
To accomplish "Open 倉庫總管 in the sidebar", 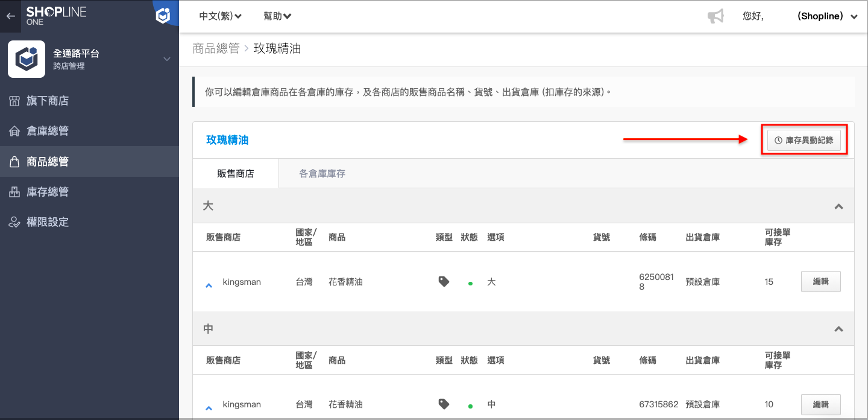I will pos(89,131).
